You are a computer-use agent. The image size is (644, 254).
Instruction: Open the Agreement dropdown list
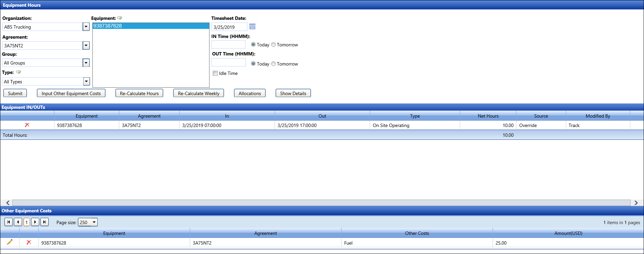(x=86, y=46)
